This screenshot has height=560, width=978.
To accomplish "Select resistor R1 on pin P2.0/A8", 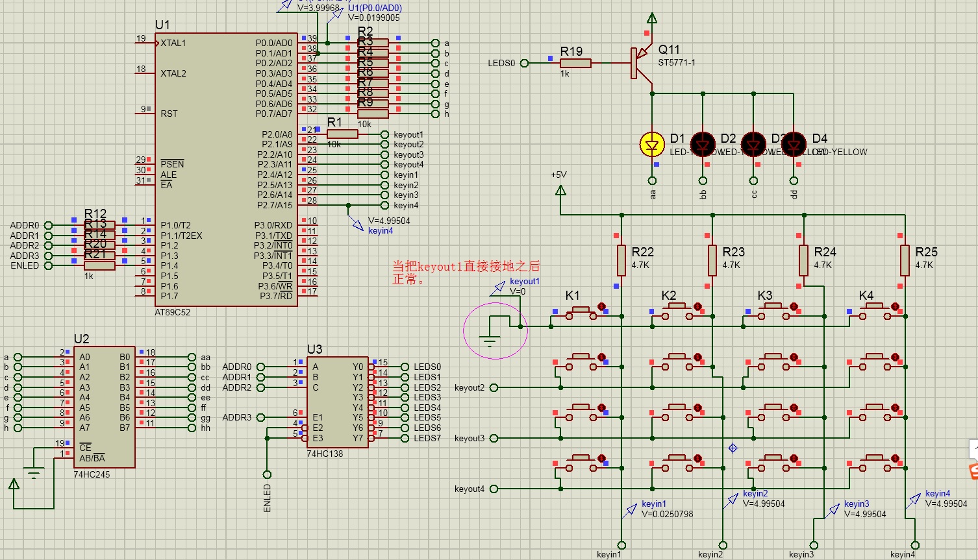I will (342, 134).
